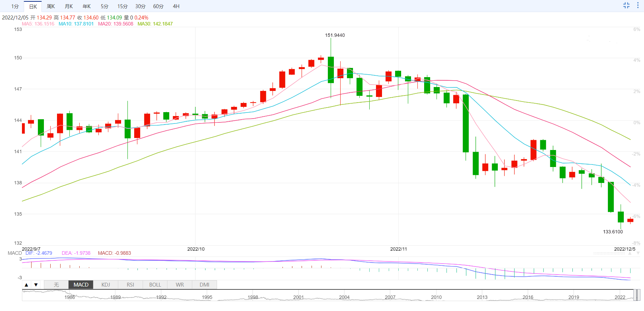Click the 2010 point on overview timeline

436,297
